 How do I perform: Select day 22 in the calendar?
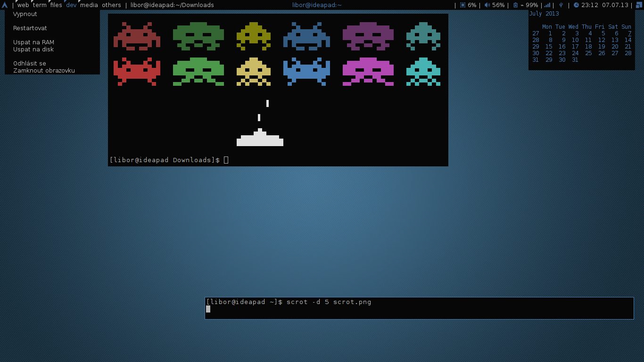549,53
